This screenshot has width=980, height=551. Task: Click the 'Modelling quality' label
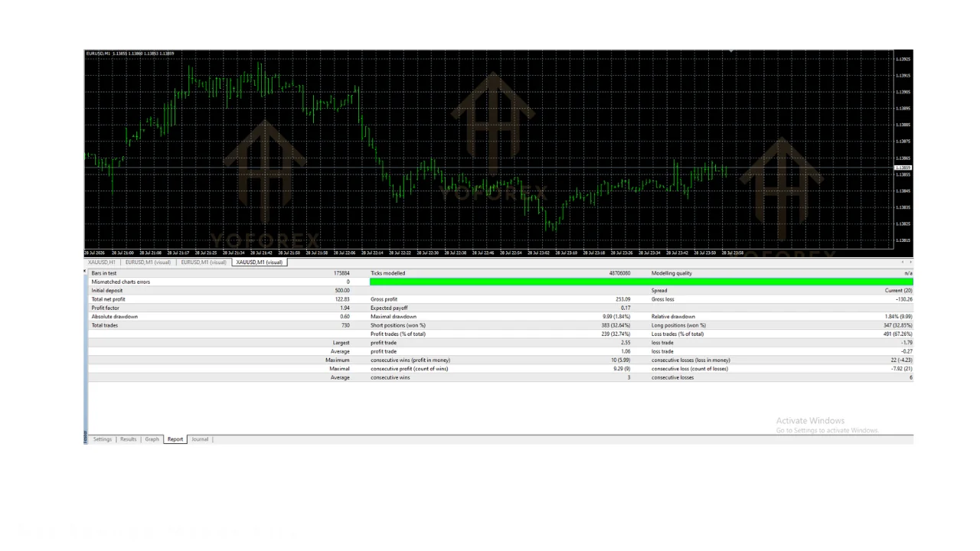pyautogui.click(x=671, y=273)
